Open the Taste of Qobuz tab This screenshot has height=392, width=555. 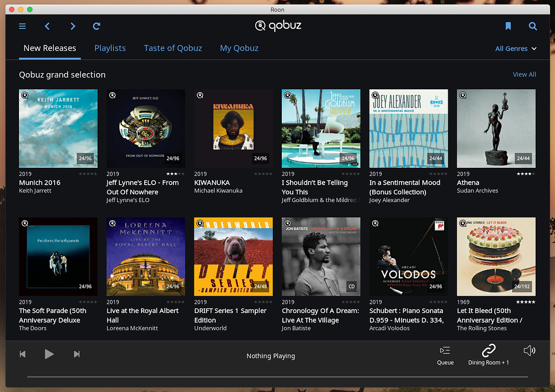tap(173, 48)
